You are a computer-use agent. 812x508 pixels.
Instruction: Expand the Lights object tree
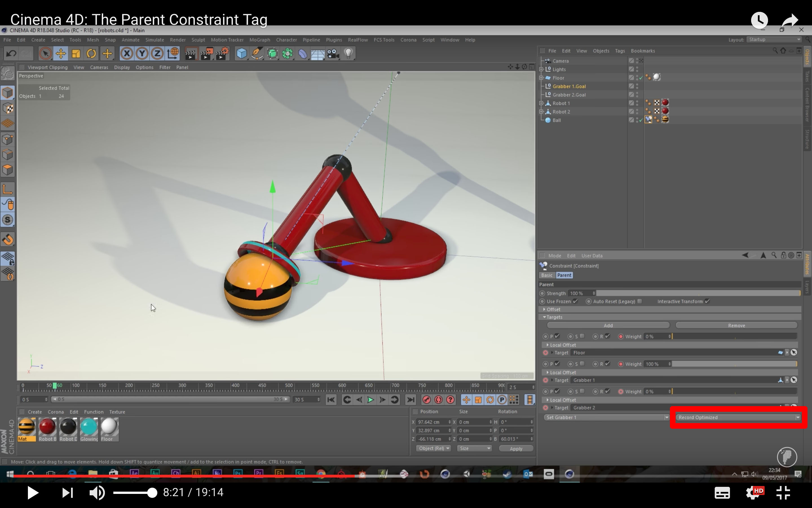541,69
